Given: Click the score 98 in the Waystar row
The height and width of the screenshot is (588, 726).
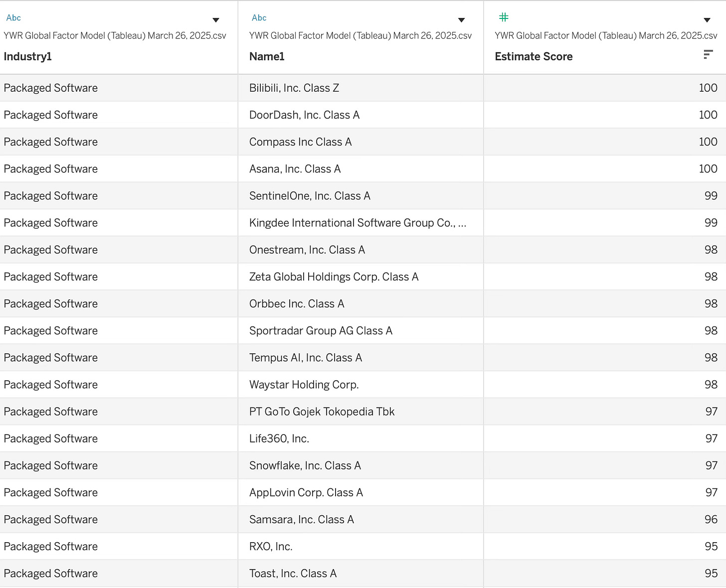Looking at the screenshot, I should tap(711, 384).
